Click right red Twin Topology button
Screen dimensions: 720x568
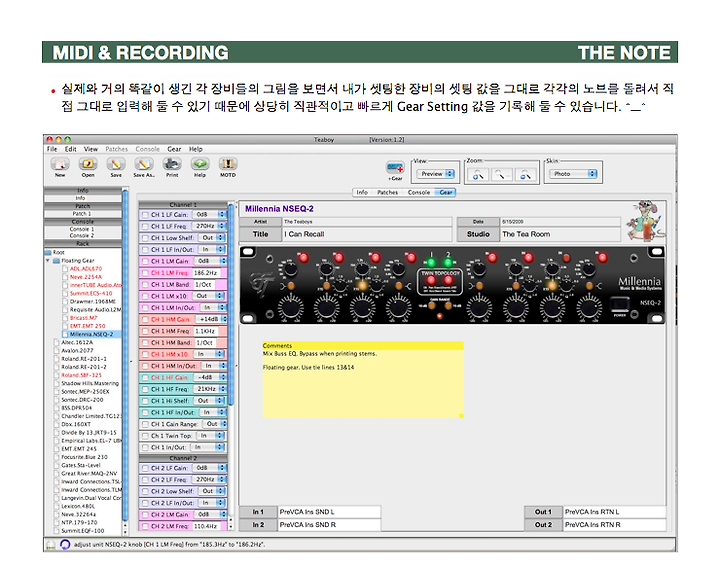448,280
